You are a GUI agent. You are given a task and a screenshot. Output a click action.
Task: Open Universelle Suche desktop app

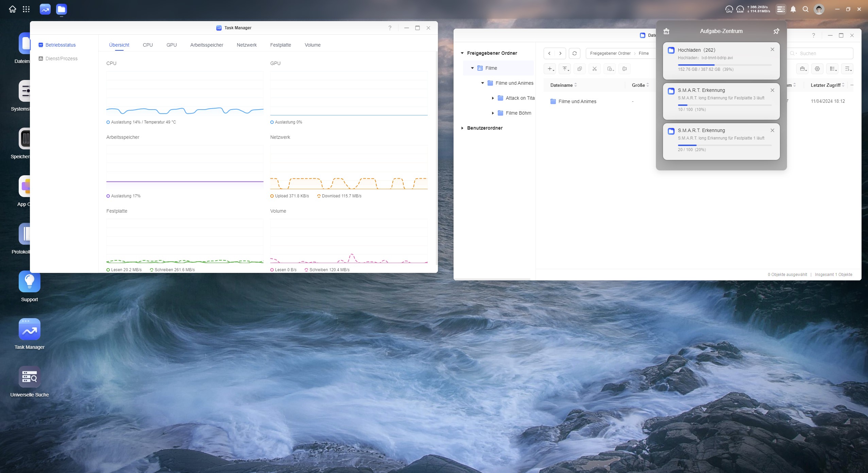tap(30, 377)
